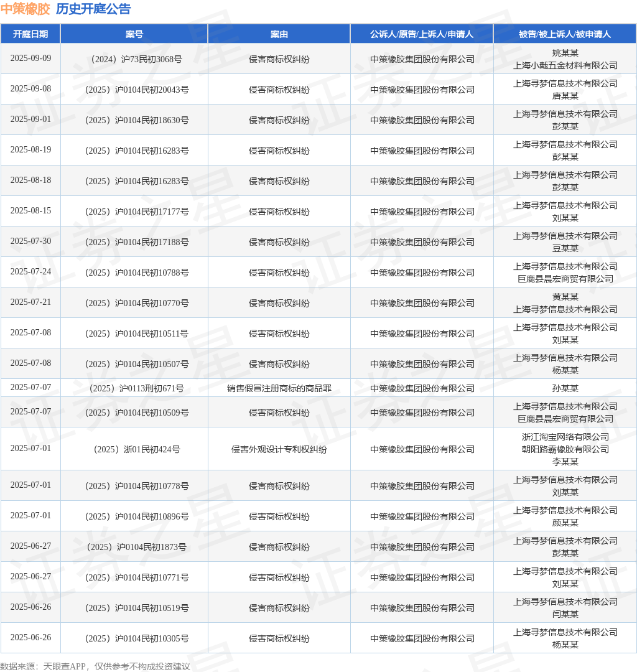This screenshot has height=672, width=637.
Task: Click the 数据来源 footer note
Action: click(x=95, y=666)
